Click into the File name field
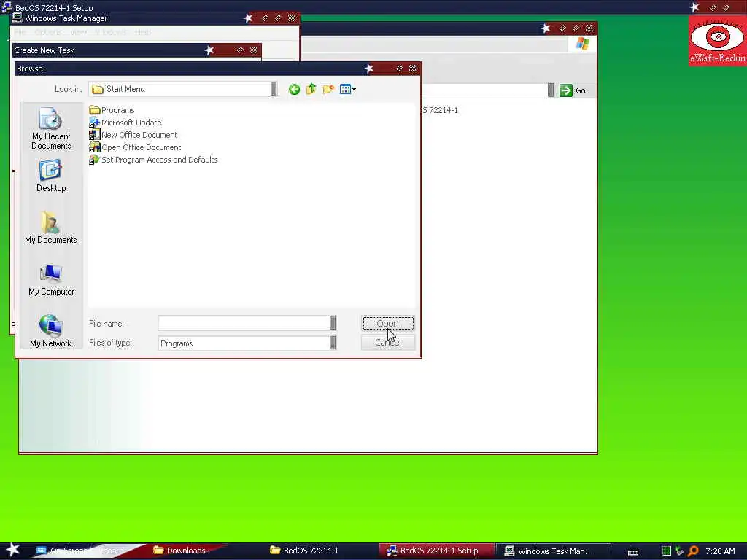 coord(244,323)
